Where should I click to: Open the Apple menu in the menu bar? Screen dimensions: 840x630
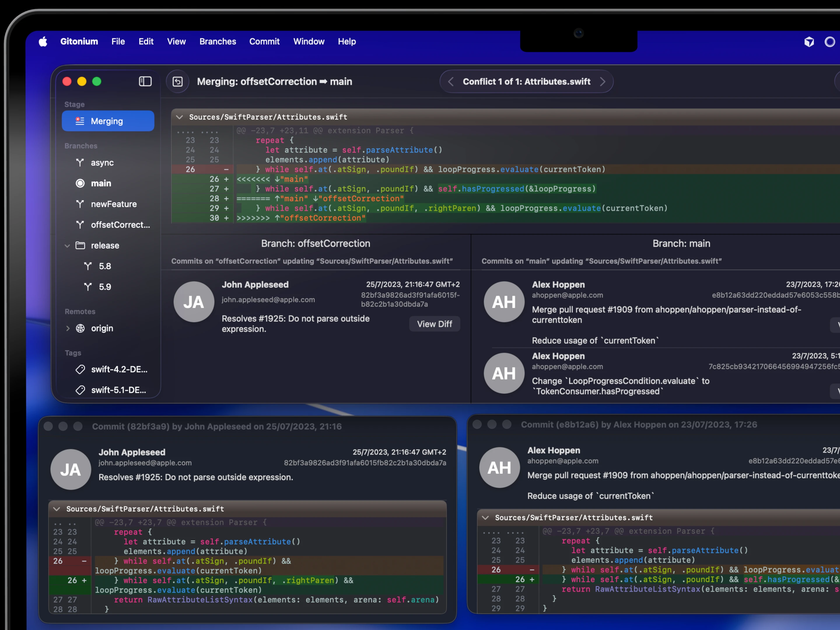click(x=43, y=41)
